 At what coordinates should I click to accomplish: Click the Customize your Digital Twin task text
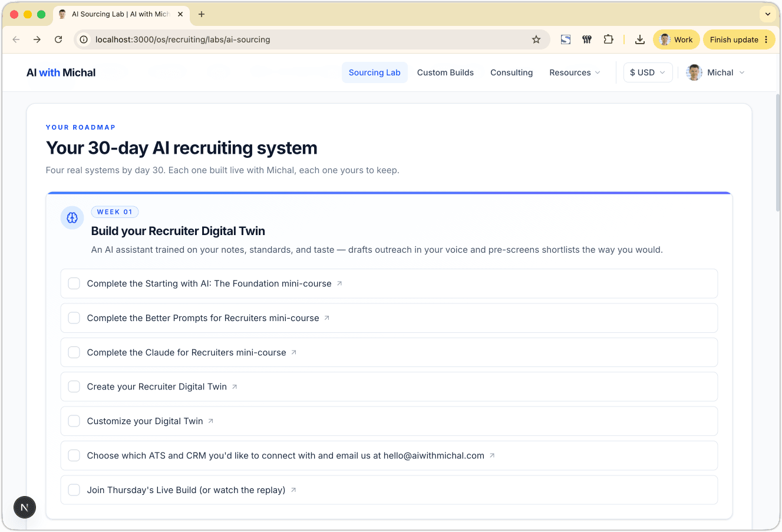point(145,421)
